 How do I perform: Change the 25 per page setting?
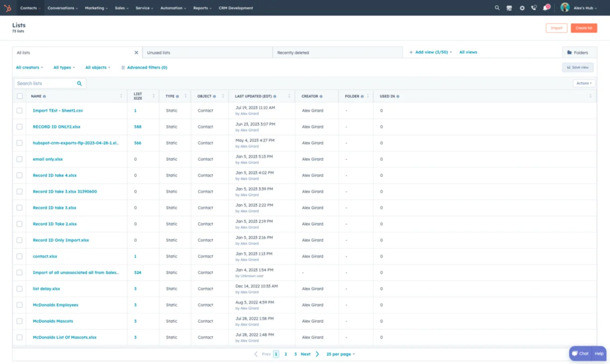click(x=341, y=354)
